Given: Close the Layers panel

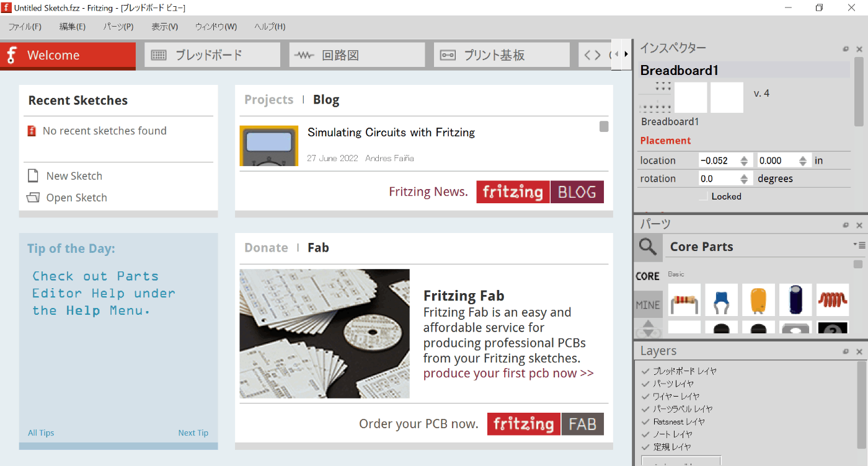Looking at the screenshot, I should (x=859, y=351).
